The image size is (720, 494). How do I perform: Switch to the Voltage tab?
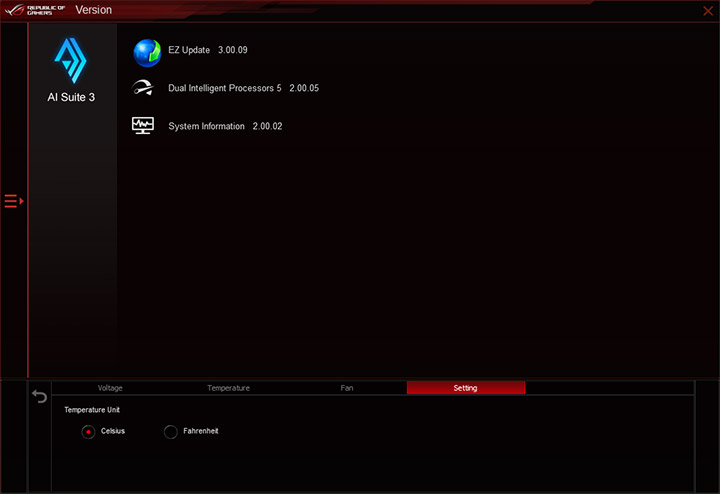(x=110, y=388)
